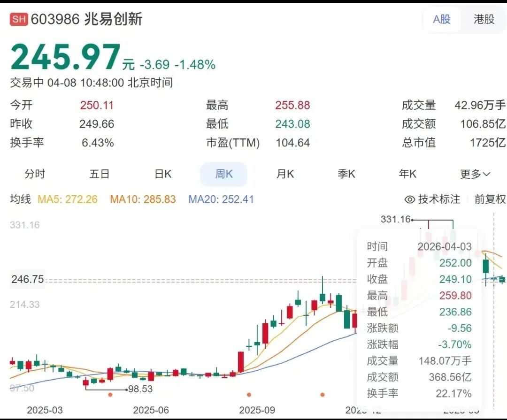Click the tooltip 成交量 148.07万手 value

[445, 361]
